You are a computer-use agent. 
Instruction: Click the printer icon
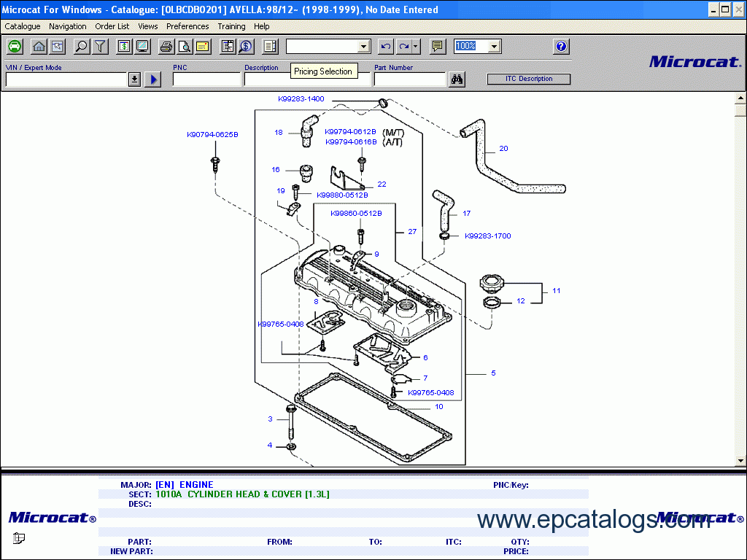(x=166, y=47)
